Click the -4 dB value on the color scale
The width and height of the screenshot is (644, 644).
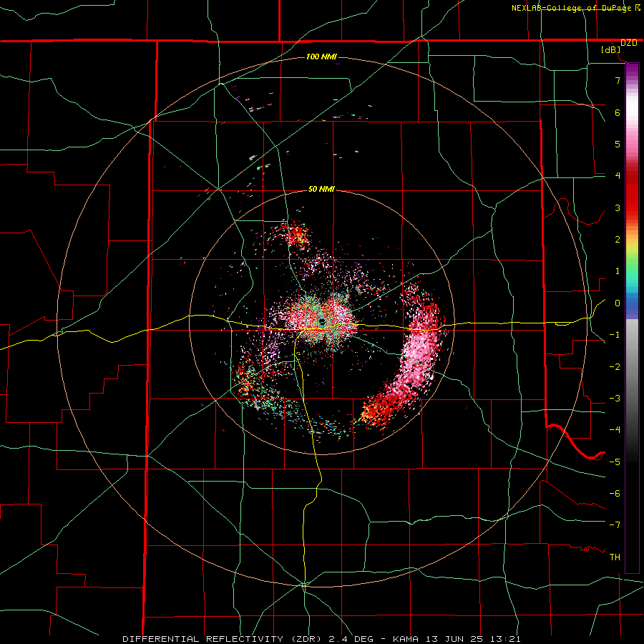point(615,430)
